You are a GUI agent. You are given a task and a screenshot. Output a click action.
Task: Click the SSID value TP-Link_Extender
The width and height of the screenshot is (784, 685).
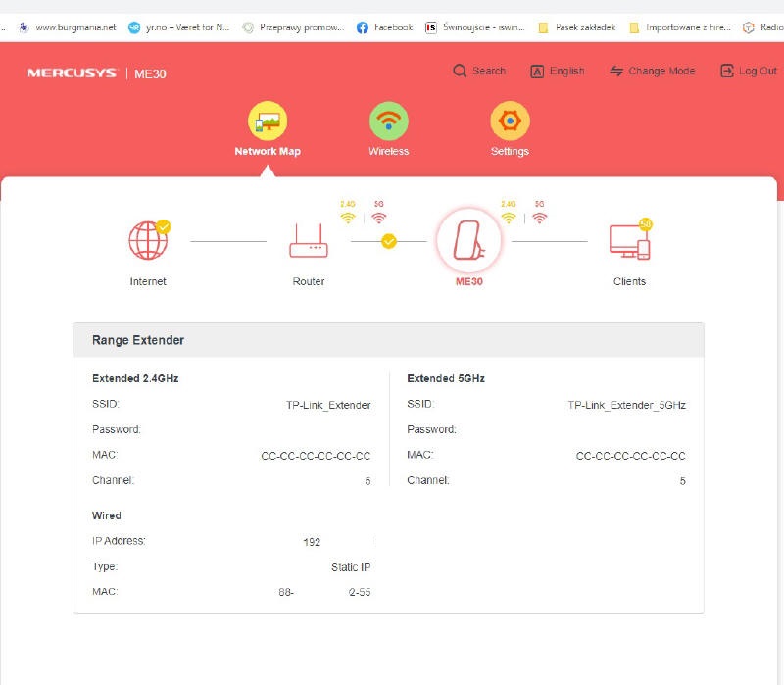(328, 405)
